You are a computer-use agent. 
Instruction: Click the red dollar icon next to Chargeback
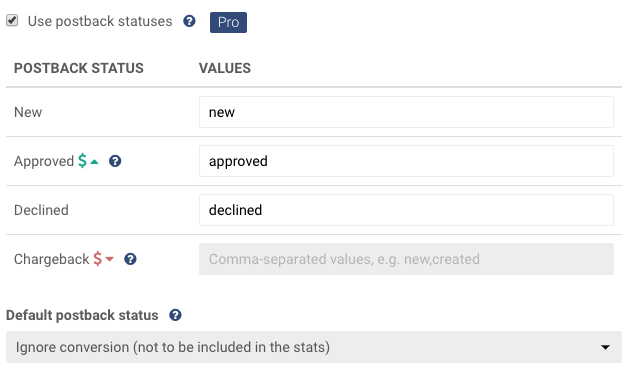pyautogui.click(x=98, y=258)
